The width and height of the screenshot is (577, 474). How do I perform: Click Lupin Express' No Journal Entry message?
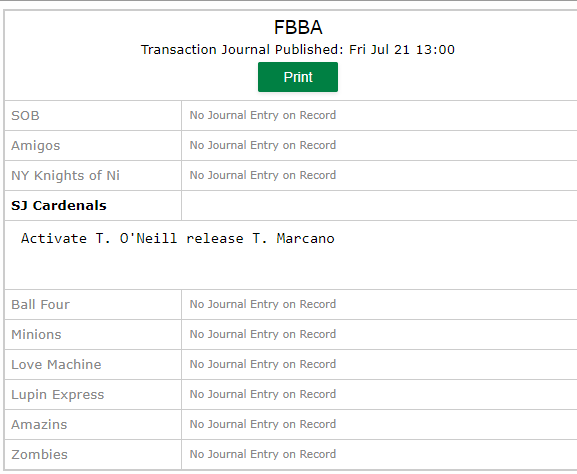263,394
